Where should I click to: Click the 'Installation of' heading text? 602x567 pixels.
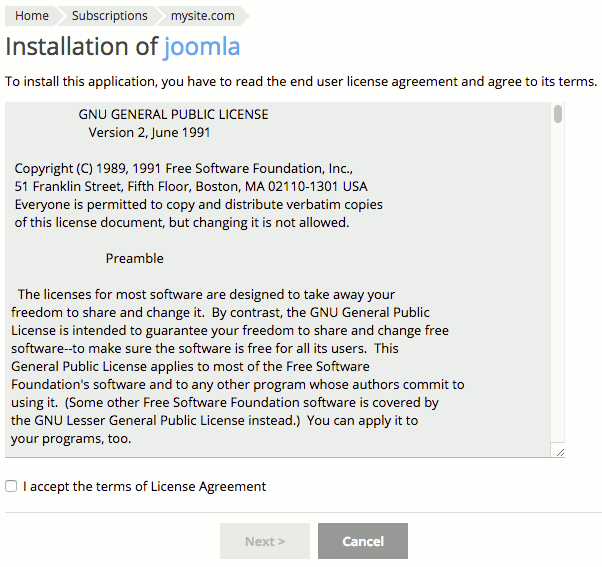82,47
